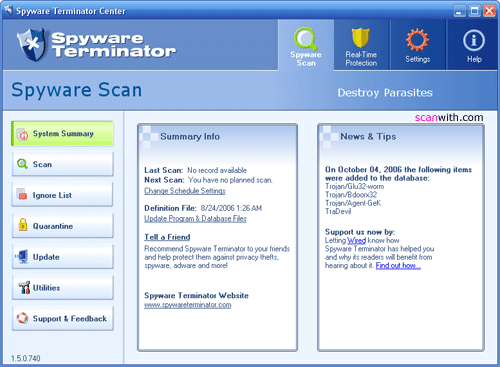This screenshot has width=500, height=367.
Task: Click the Ignore List sidebar icon
Action: point(22,195)
